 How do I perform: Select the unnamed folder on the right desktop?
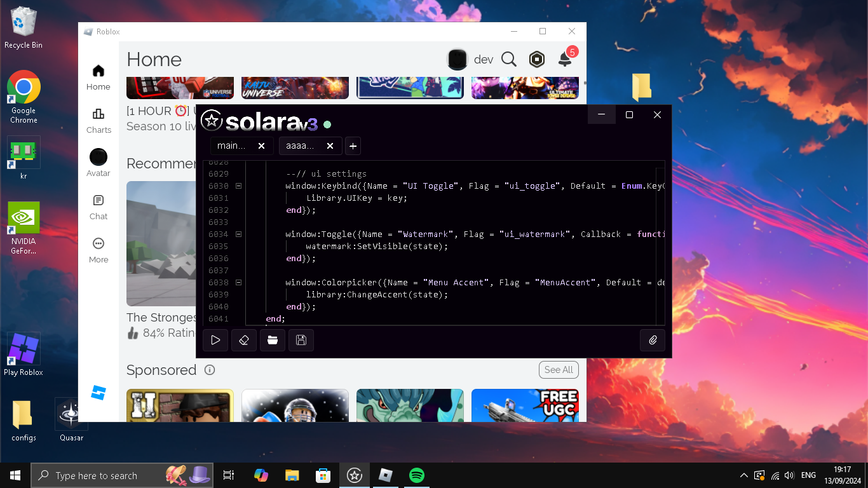642,87
